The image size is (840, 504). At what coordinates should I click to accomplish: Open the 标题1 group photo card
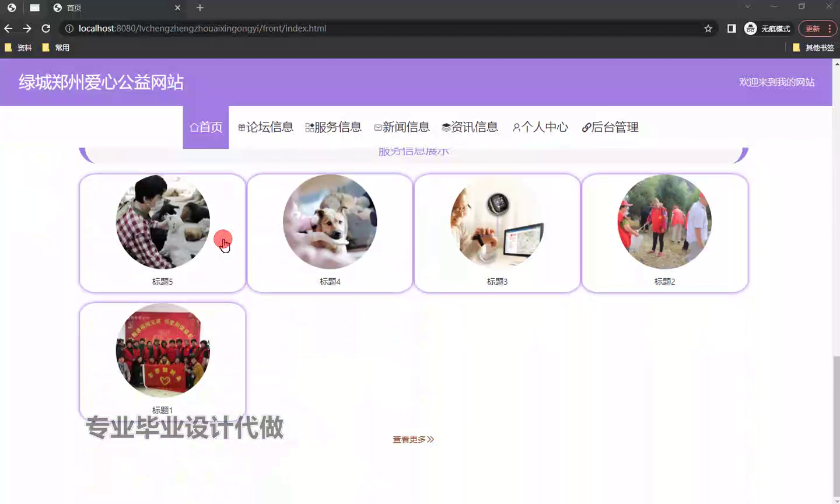(163, 351)
